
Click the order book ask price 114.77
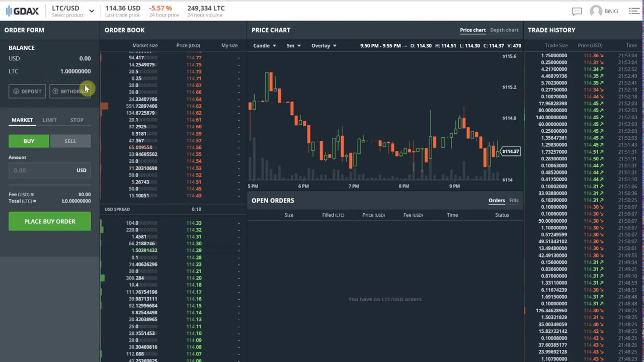click(x=194, y=58)
